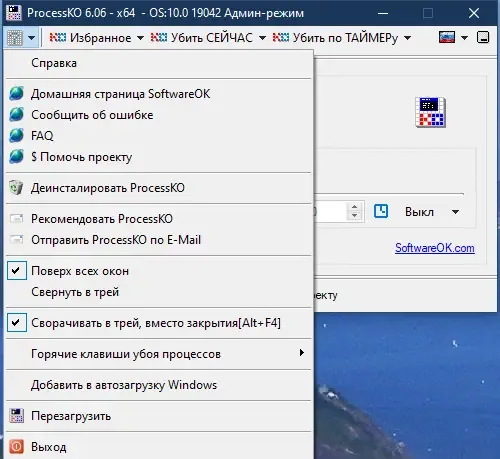The height and width of the screenshot is (459, 500).
Task: Click the large ProcessKO logo
Action: (x=430, y=112)
